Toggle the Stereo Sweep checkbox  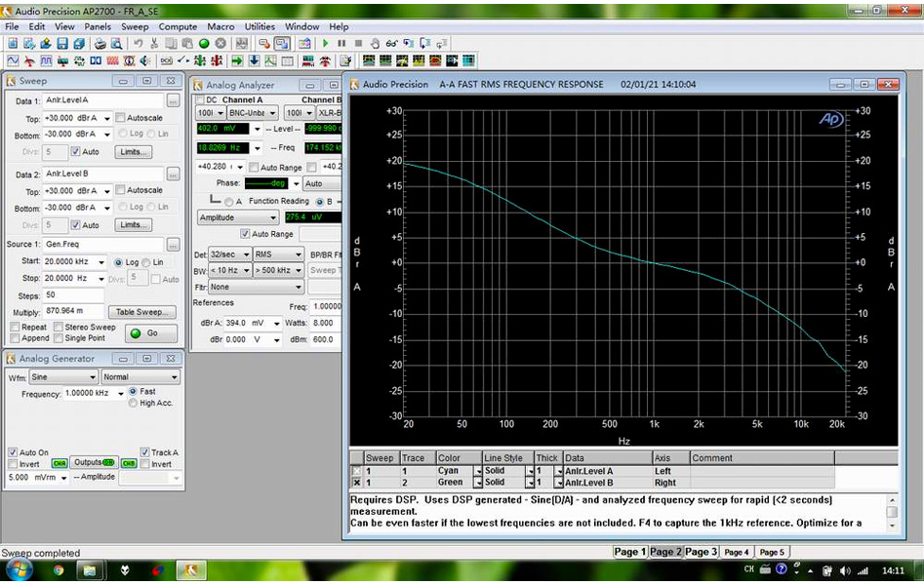coord(59,327)
